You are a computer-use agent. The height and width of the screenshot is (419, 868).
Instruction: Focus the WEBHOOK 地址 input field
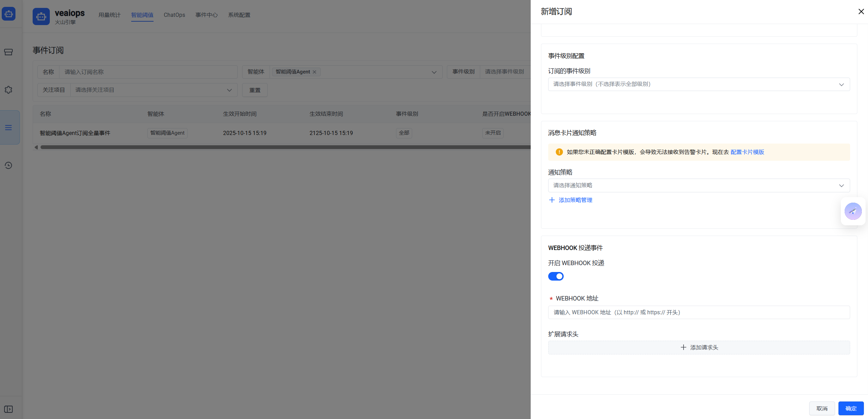tap(699, 313)
